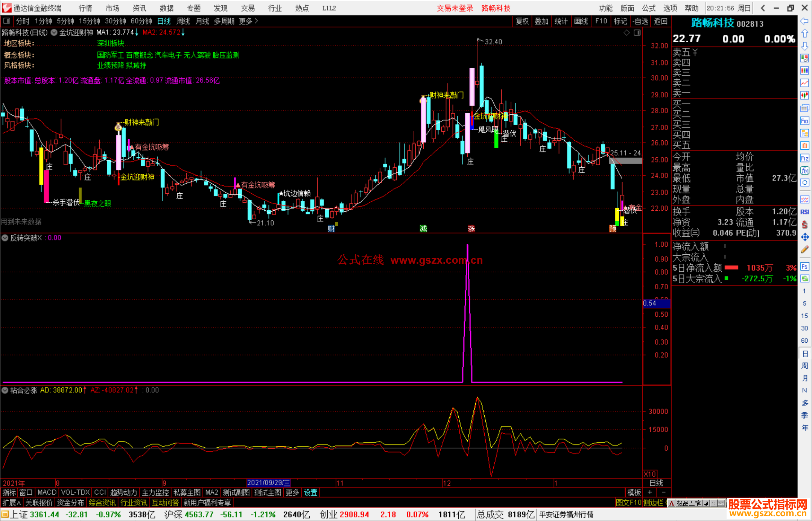Click the 设置 settings link in indicator tabs
The height and width of the screenshot is (521, 812).
pyautogui.click(x=310, y=492)
